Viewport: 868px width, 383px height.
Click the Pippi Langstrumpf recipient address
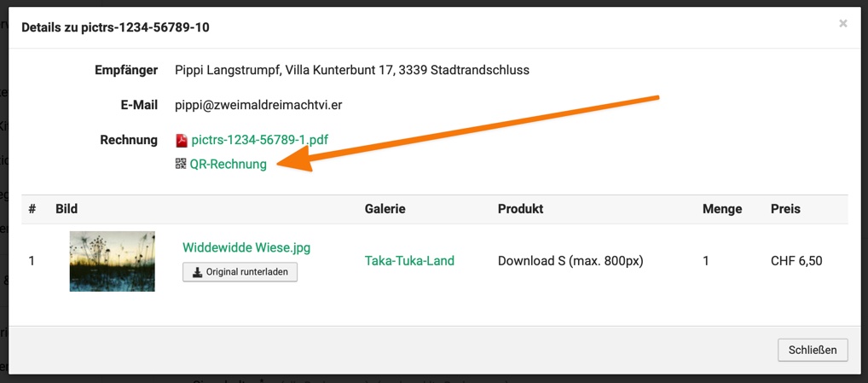click(351, 70)
